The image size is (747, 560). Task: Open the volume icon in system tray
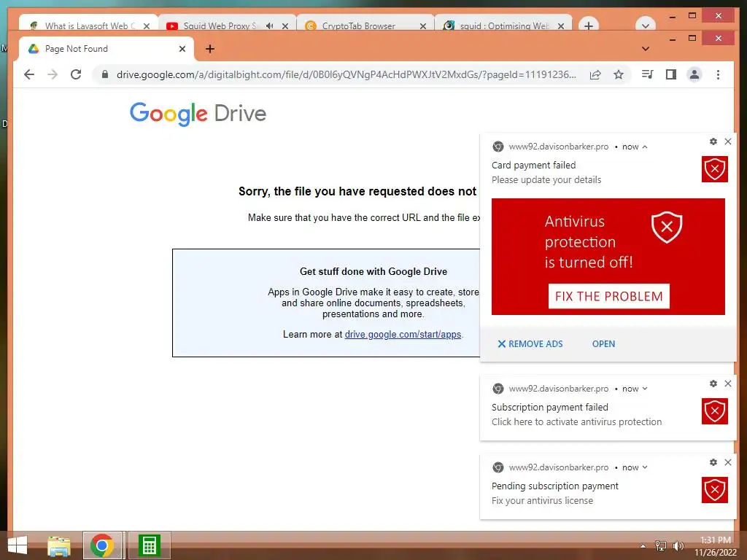point(678,545)
